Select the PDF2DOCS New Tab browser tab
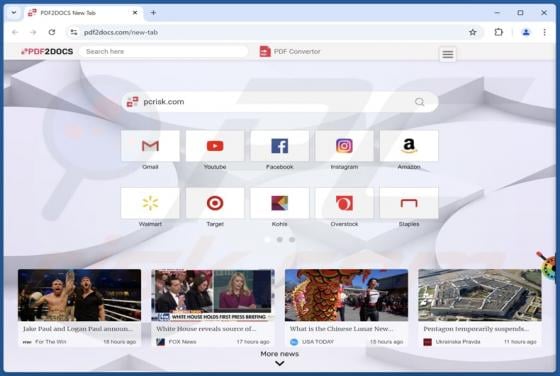560x376 pixels. tap(84, 13)
